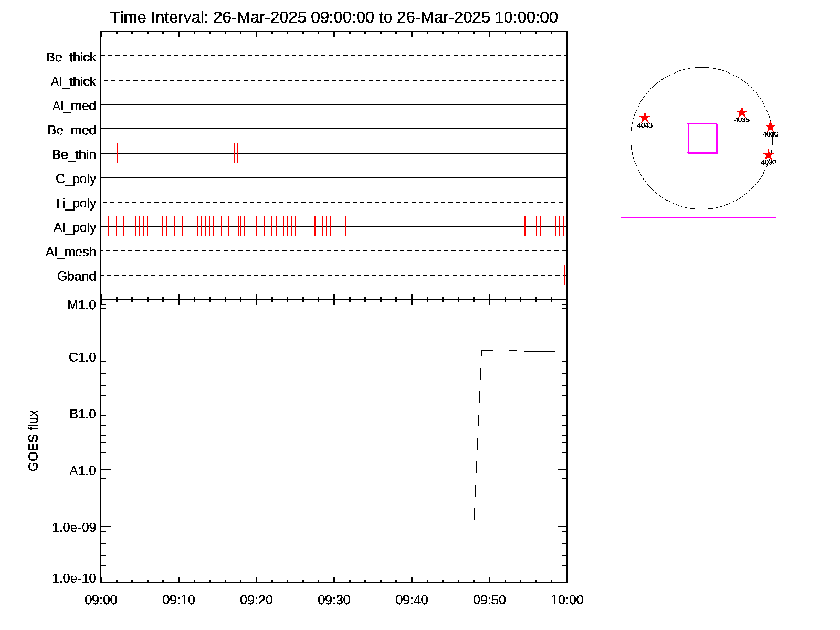Screen dimensions: 840x630
Task: Click the 09:10 time axis label
Action: pyautogui.click(x=178, y=600)
